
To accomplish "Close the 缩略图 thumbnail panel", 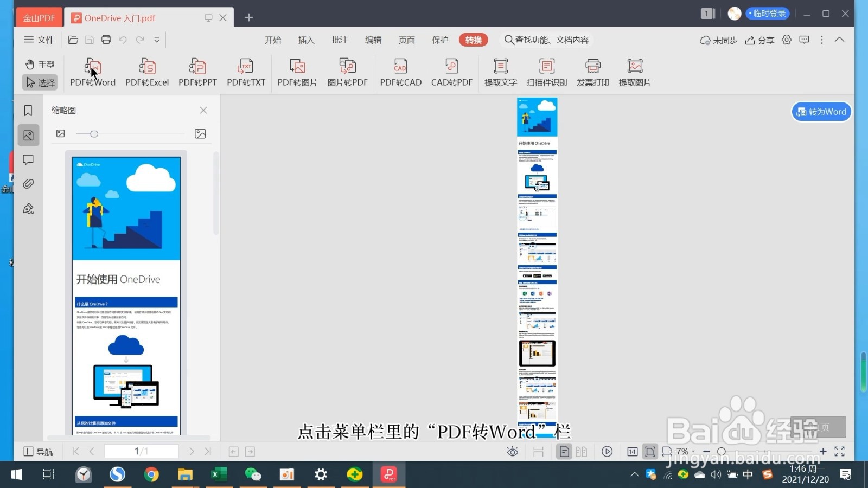I will [x=203, y=110].
